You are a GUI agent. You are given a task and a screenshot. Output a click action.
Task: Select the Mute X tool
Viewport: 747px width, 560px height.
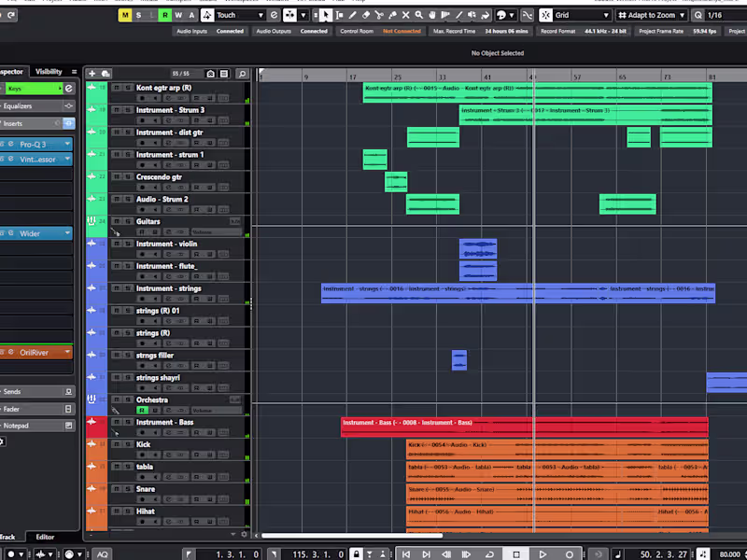(406, 15)
